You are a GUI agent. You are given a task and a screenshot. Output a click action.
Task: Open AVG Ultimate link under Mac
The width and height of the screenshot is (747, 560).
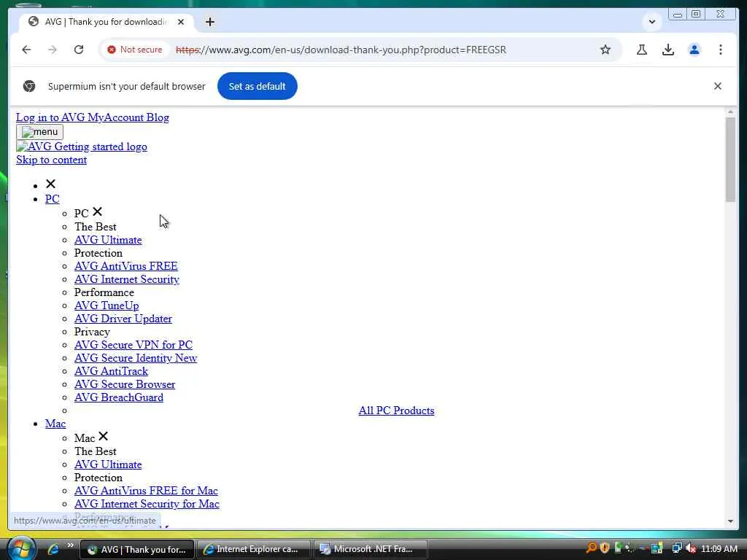(x=108, y=464)
